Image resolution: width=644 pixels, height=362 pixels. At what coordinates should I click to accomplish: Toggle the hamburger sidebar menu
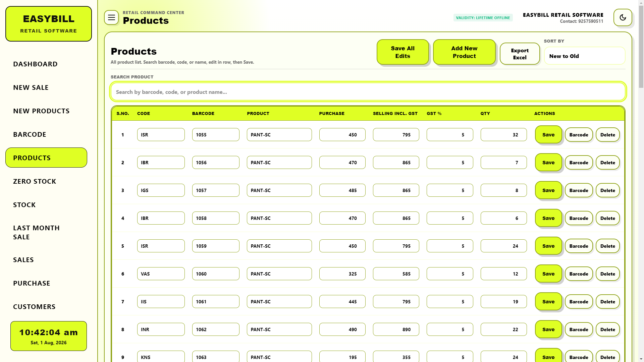click(111, 17)
